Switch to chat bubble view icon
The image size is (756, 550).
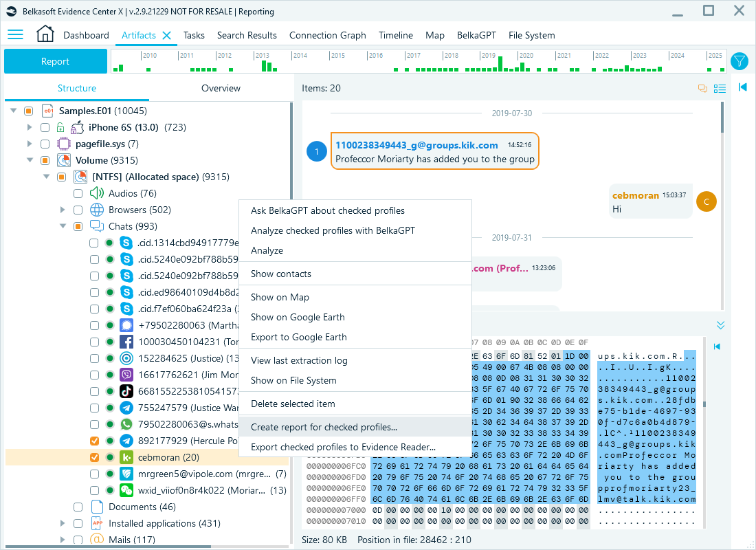(702, 88)
